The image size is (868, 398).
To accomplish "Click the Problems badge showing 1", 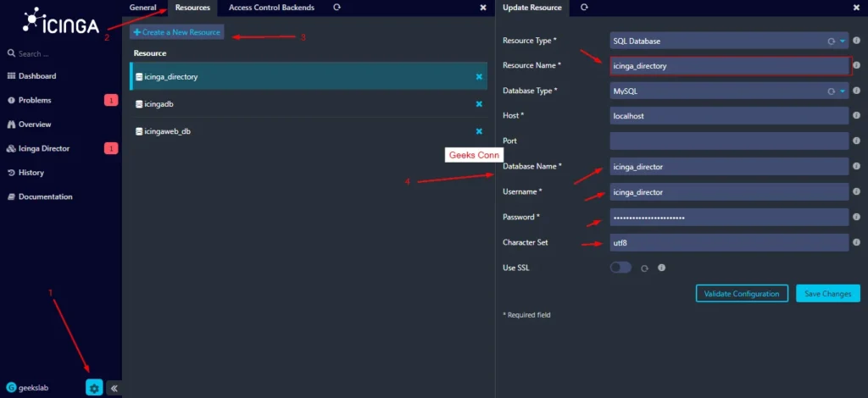I will click(111, 101).
